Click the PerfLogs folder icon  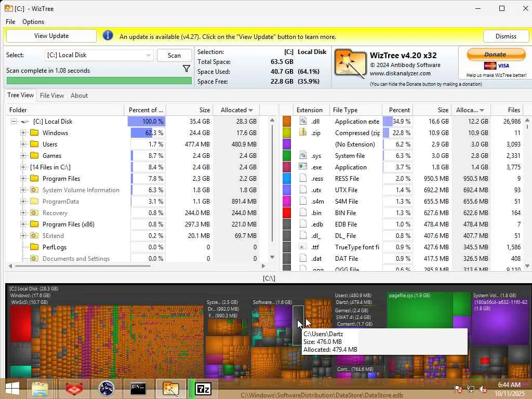pos(34,247)
